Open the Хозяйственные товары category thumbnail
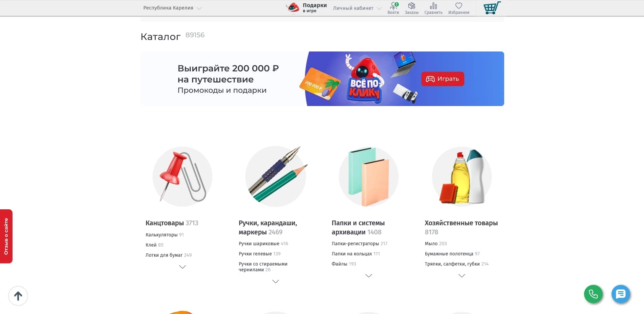644x314 pixels. point(461,176)
